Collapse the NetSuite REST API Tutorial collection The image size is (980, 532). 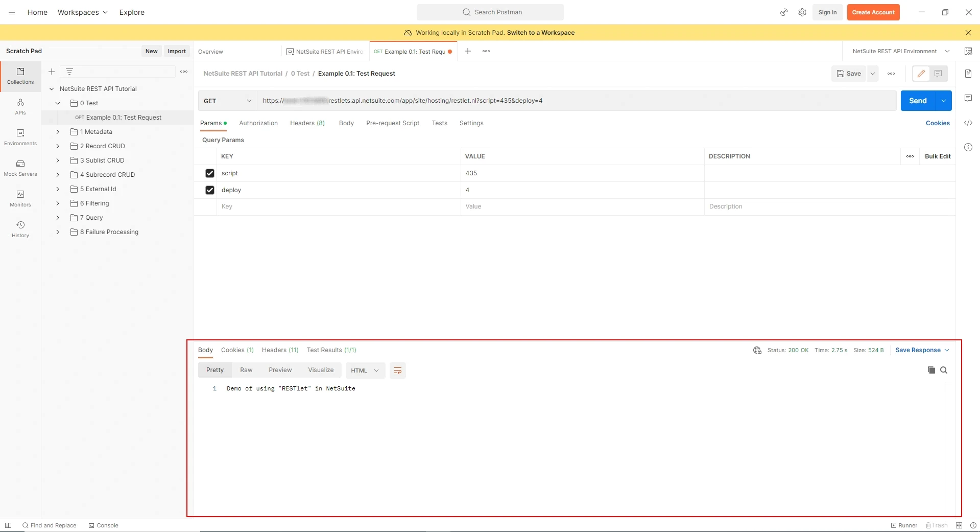[x=52, y=89]
